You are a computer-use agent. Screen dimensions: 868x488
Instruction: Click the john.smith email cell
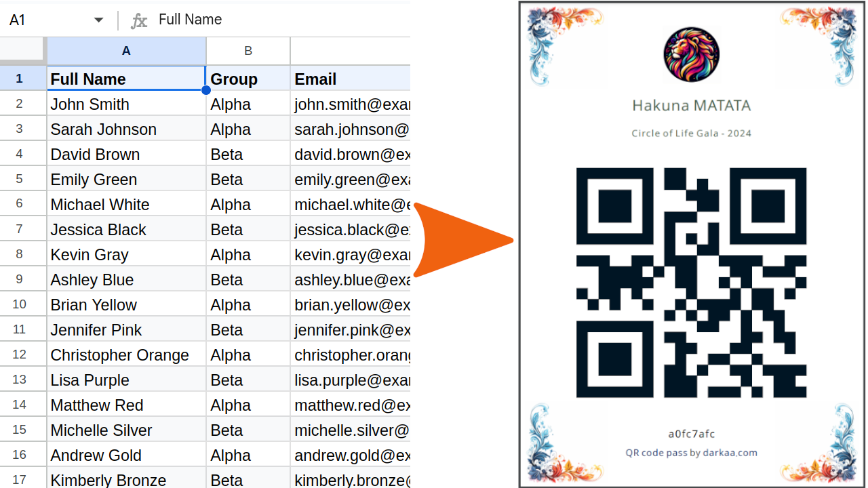coord(351,104)
